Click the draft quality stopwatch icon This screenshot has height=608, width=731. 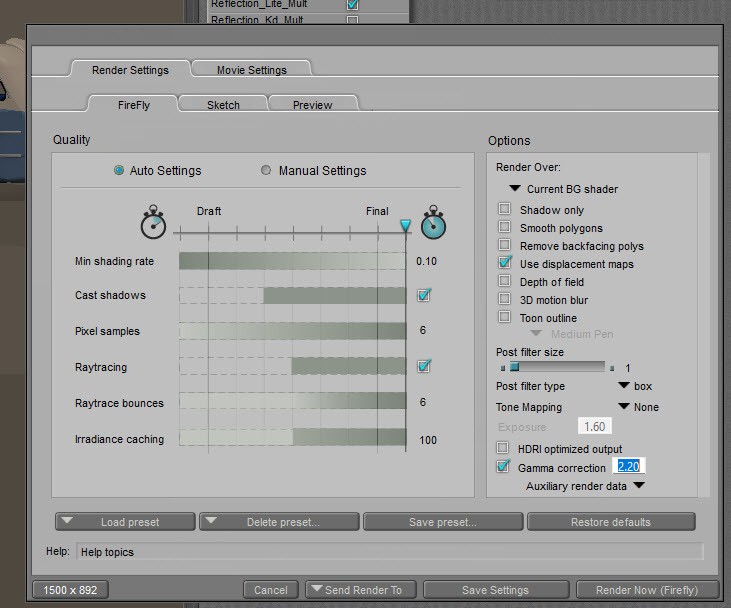pyautogui.click(x=153, y=222)
